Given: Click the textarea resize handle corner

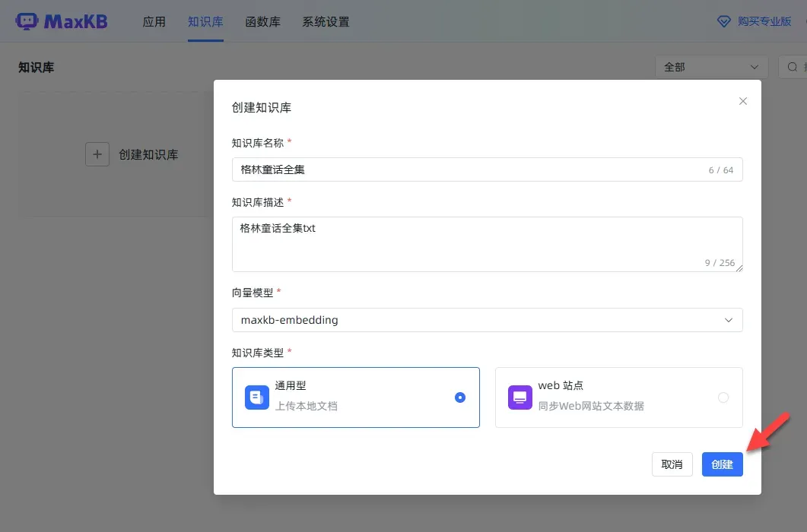Looking at the screenshot, I should point(739,268).
